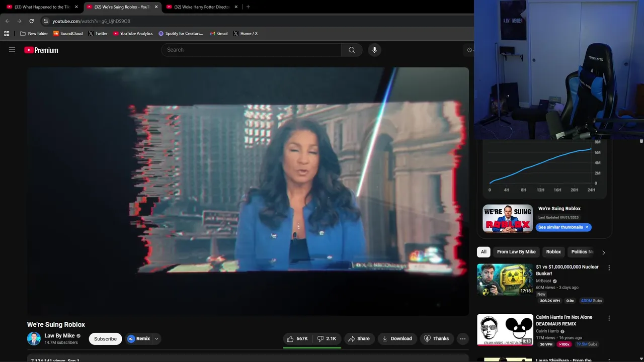Send Thanks to the creator
Image resolution: width=644 pixels, height=362 pixels.
(x=436, y=339)
